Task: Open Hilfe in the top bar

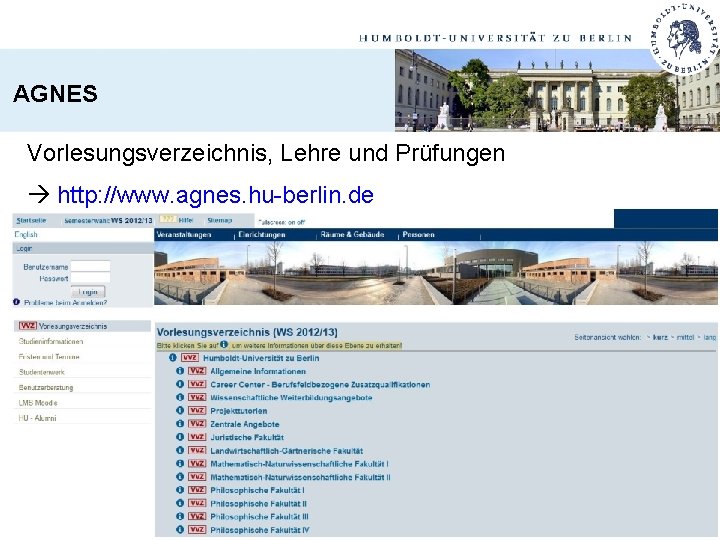Action: [186, 220]
